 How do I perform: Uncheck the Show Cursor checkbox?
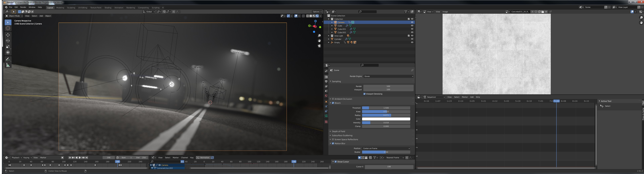click(335, 162)
